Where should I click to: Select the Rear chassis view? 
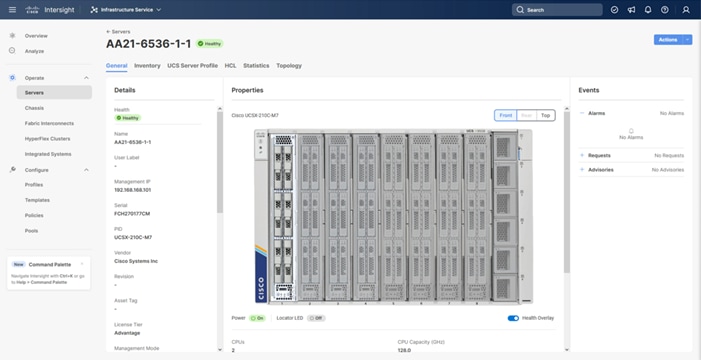click(527, 115)
